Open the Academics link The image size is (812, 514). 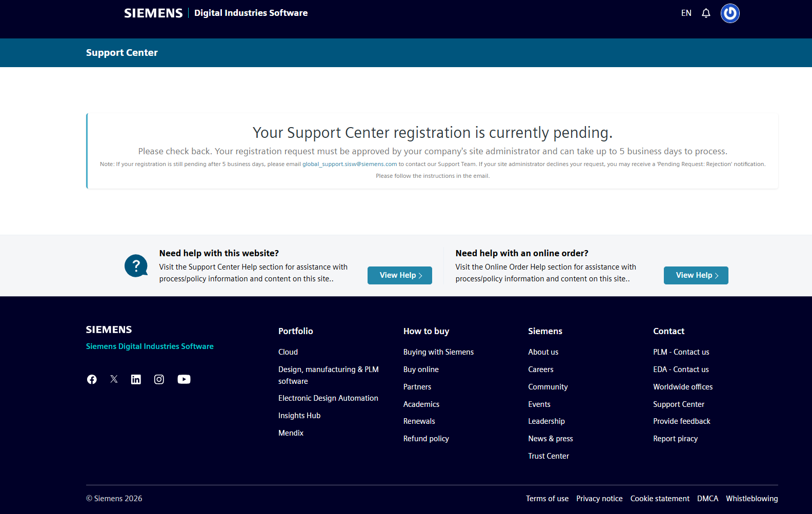[x=421, y=404]
